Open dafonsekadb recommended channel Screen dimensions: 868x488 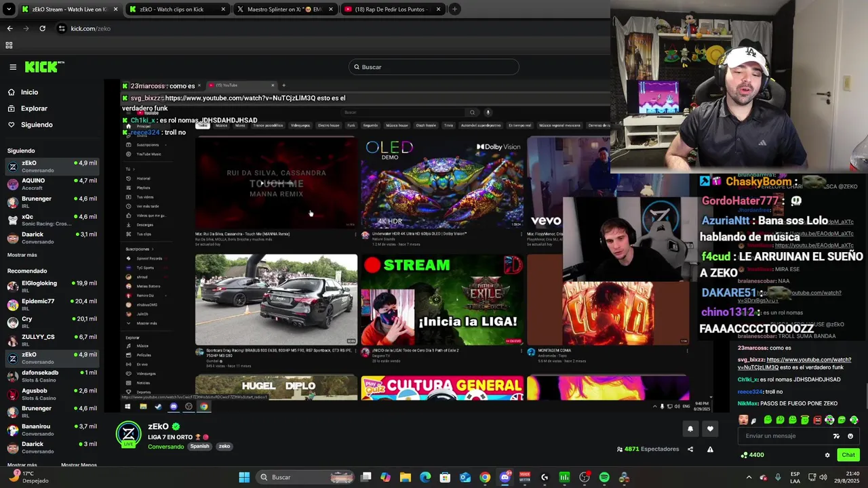[52, 376]
